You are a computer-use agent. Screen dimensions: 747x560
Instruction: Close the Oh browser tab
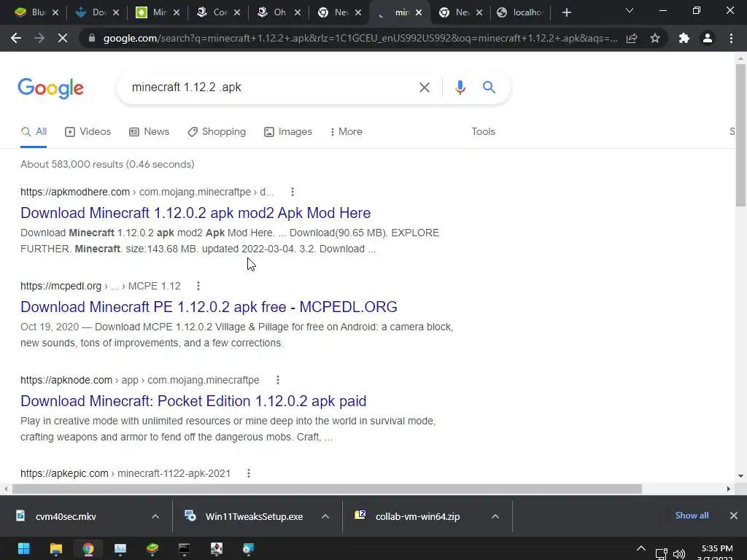click(x=298, y=12)
